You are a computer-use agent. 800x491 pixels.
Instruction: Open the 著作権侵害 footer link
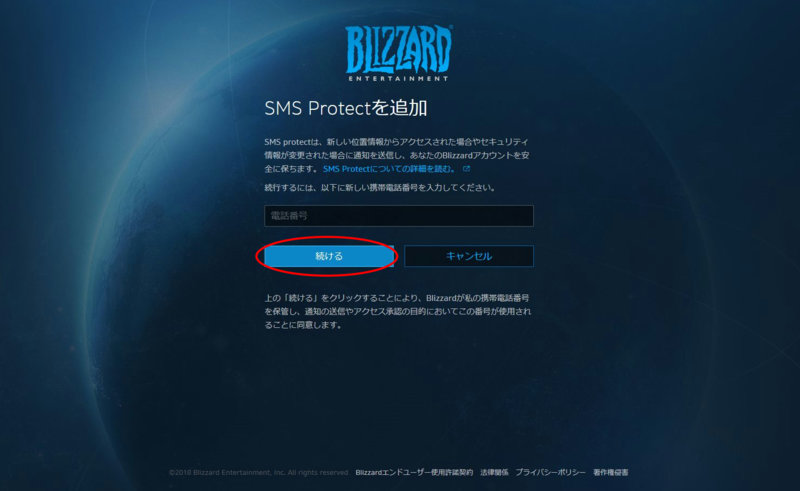(x=611, y=473)
